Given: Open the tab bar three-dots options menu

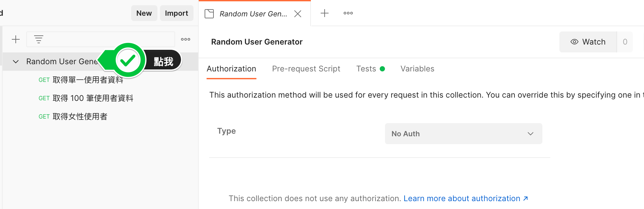Looking at the screenshot, I should pos(348,13).
